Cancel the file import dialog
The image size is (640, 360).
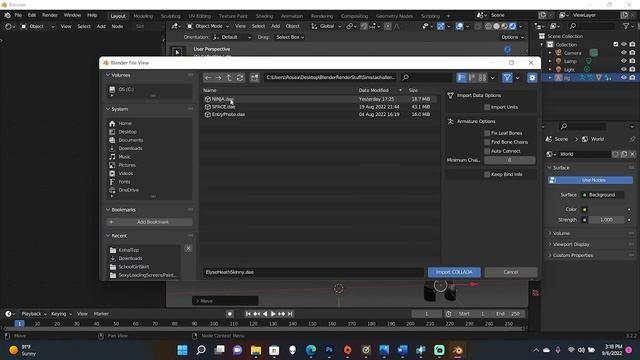pos(511,272)
